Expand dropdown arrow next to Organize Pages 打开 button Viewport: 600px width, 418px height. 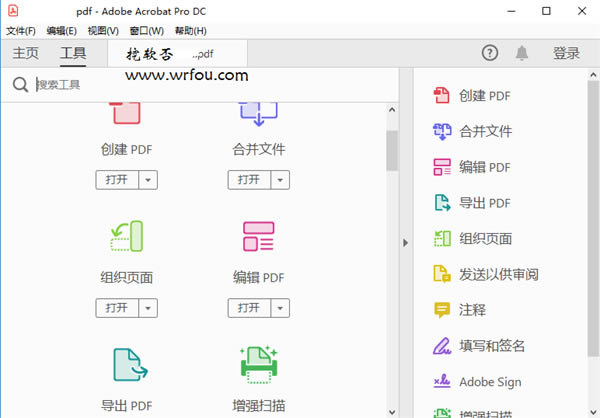(149, 308)
